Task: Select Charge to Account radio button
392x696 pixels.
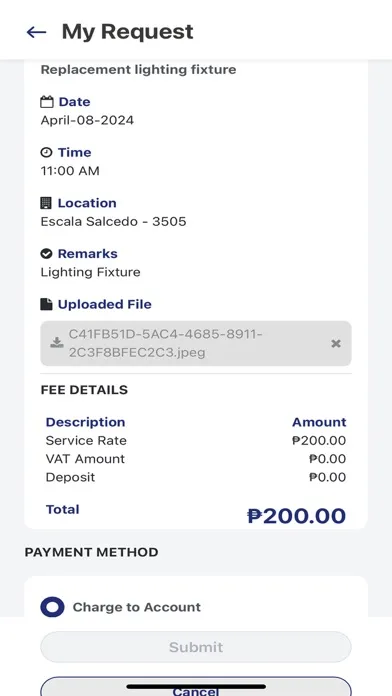Action: click(x=52, y=607)
